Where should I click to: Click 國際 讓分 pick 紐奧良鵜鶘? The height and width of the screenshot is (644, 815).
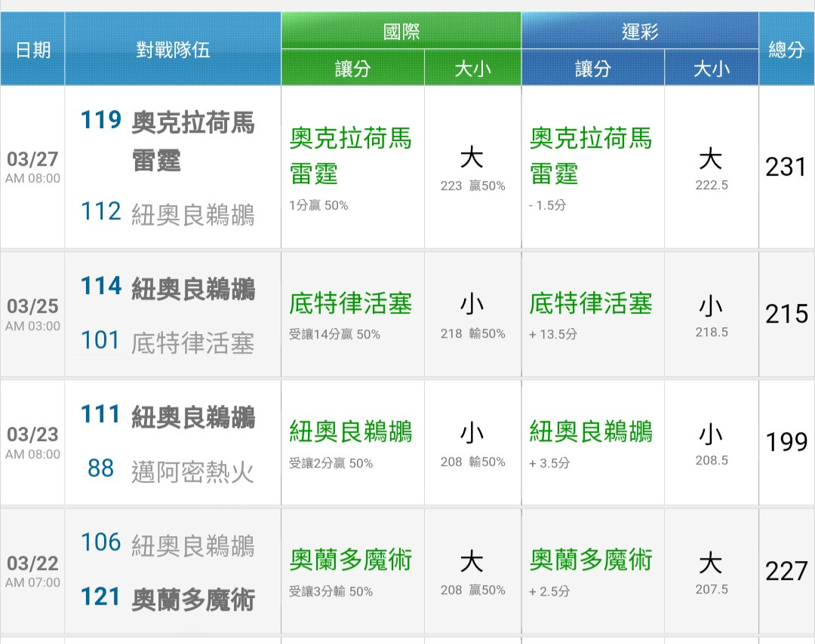[x=350, y=431]
